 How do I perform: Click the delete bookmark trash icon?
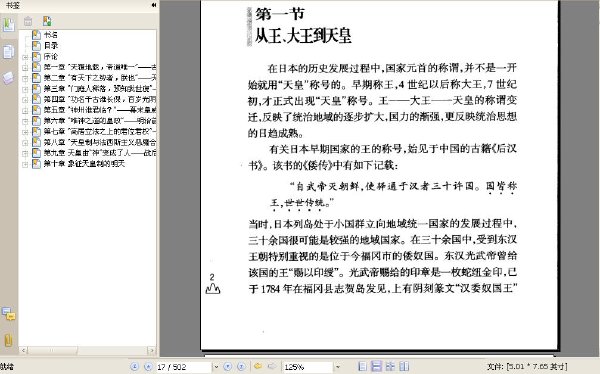[28, 21]
